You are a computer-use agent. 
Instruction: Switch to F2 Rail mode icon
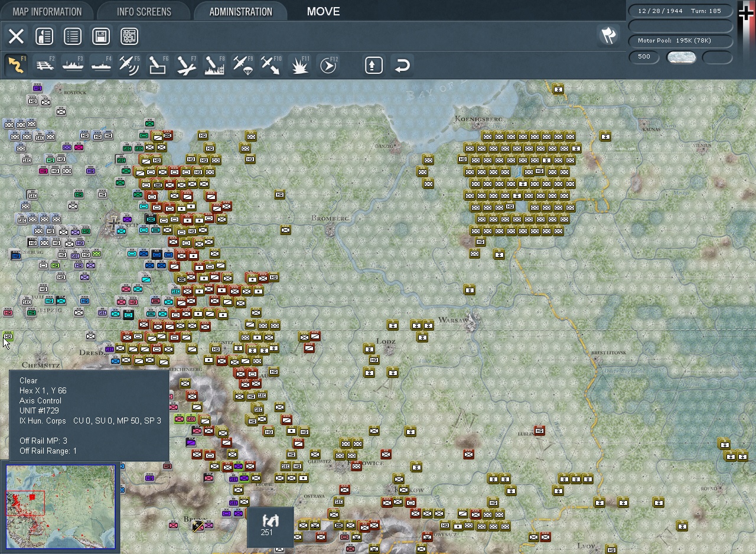point(44,65)
